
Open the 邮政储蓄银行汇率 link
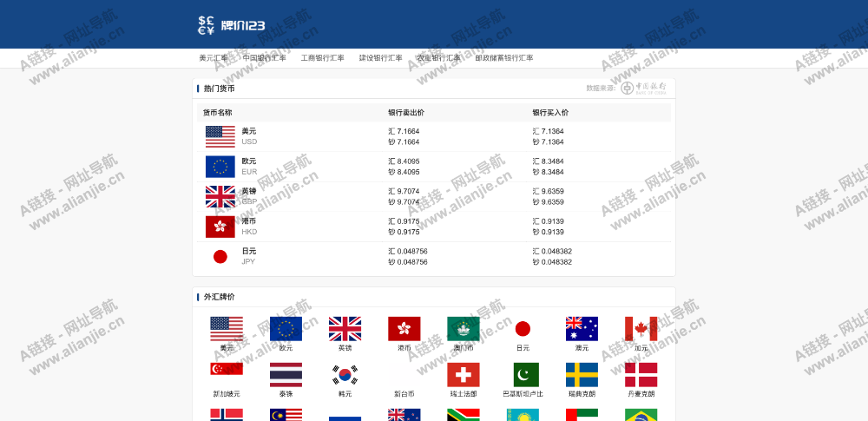(503, 58)
